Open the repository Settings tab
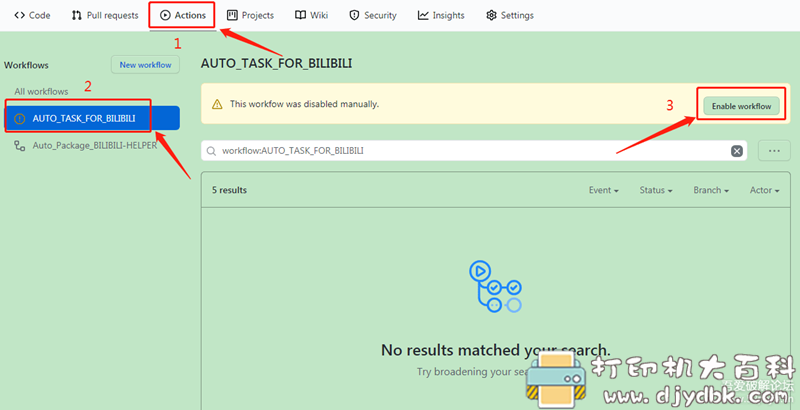 tap(510, 15)
